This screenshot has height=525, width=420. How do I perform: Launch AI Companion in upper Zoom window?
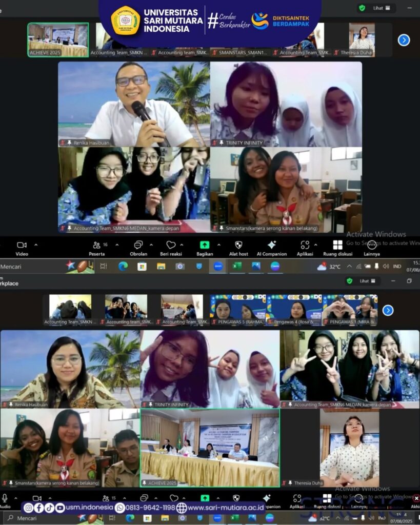pyautogui.click(x=272, y=248)
